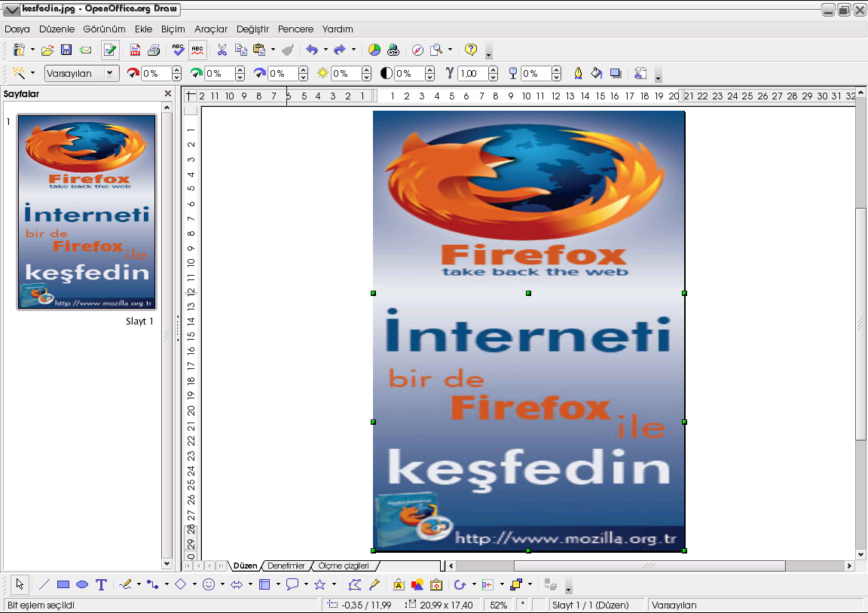Click the horizontal scrollbar thumb
The height and width of the screenshot is (613, 868).
[649, 566]
